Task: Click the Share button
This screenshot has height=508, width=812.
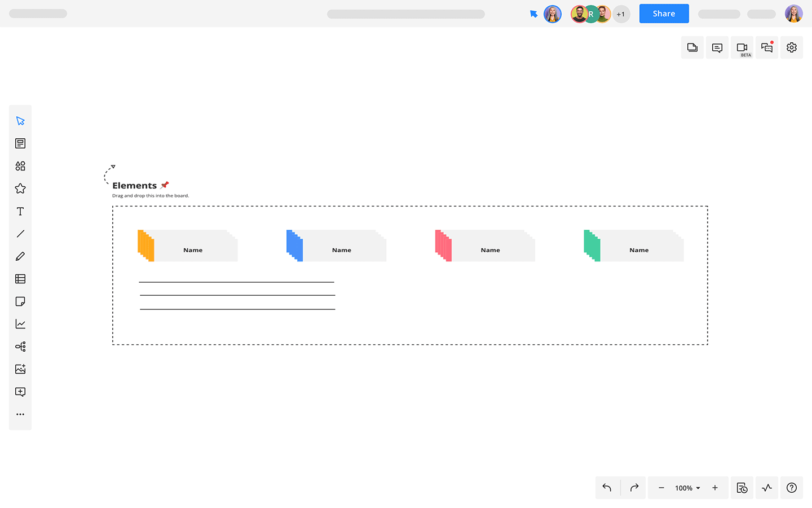Action: coord(664,14)
